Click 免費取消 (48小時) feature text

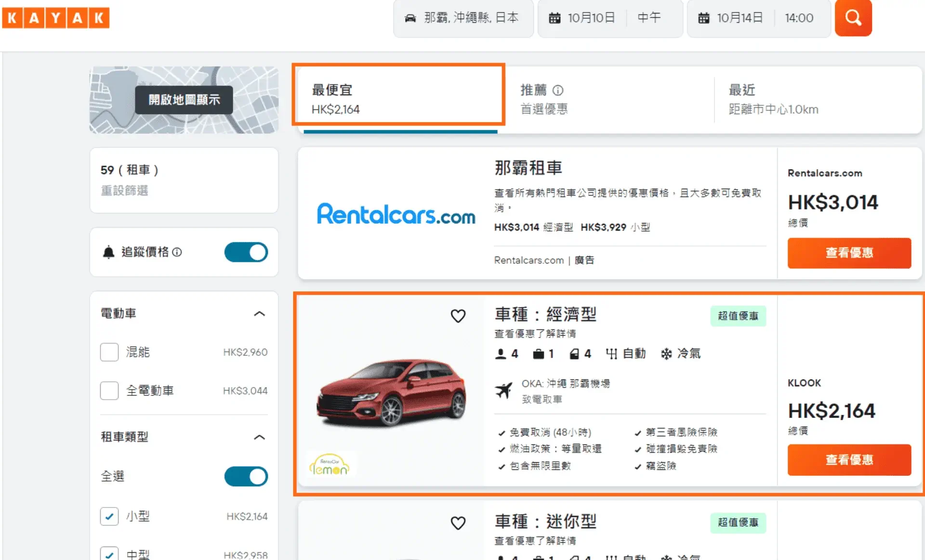550,432
